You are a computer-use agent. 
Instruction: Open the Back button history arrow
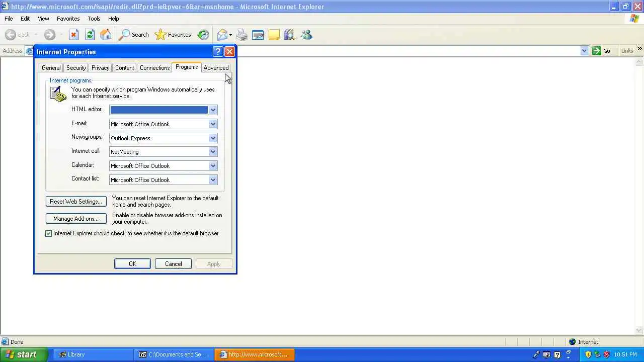(x=36, y=35)
